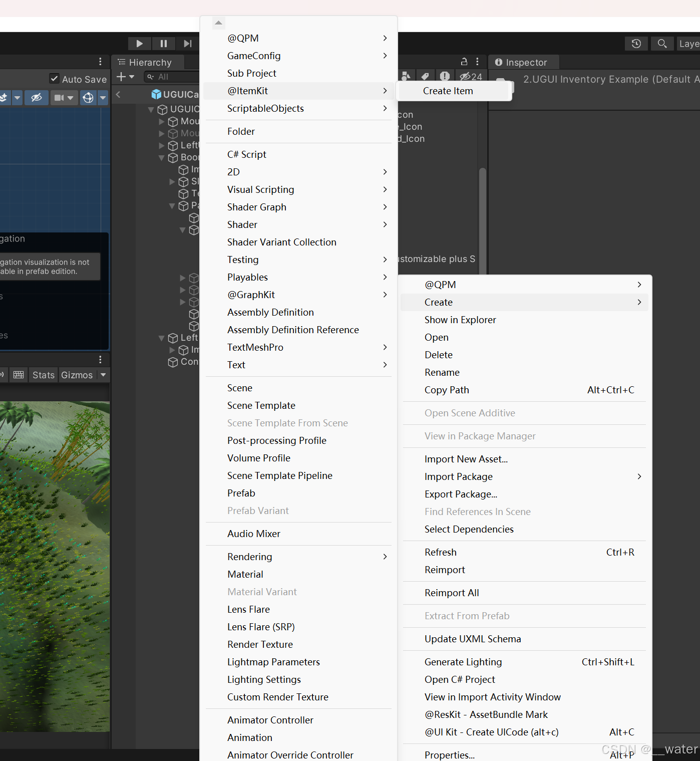Open the Game view three-dot menu
The image size is (700, 761).
(100, 359)
